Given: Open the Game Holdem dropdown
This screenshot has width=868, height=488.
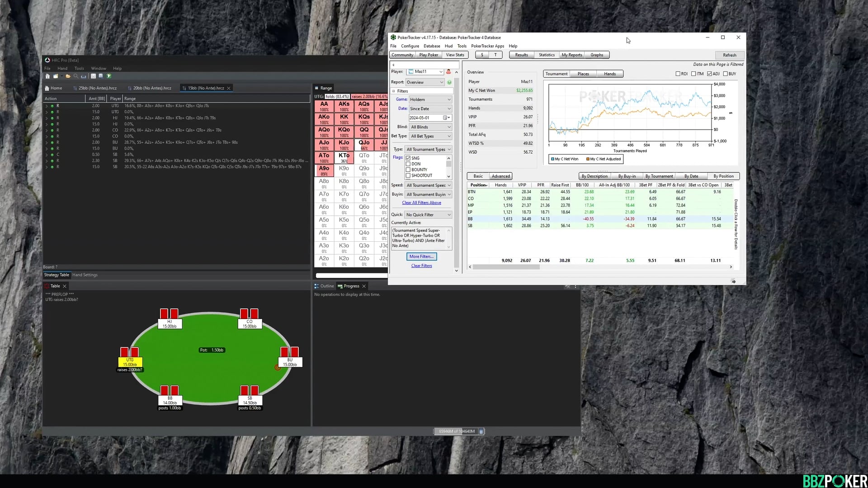Looking at the screenshot, I should pyautogui.click(x=430, y=99).
